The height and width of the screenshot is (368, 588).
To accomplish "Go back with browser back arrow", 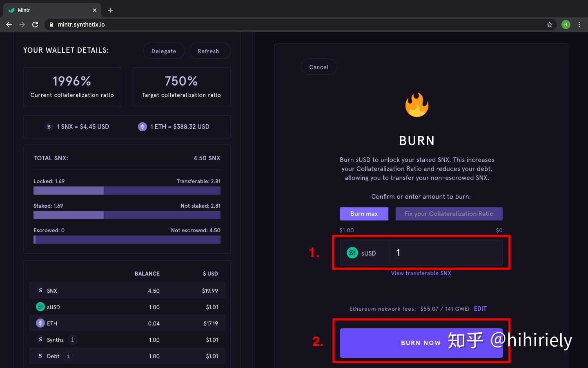I will pyautogui.click(x=9, y=25).
